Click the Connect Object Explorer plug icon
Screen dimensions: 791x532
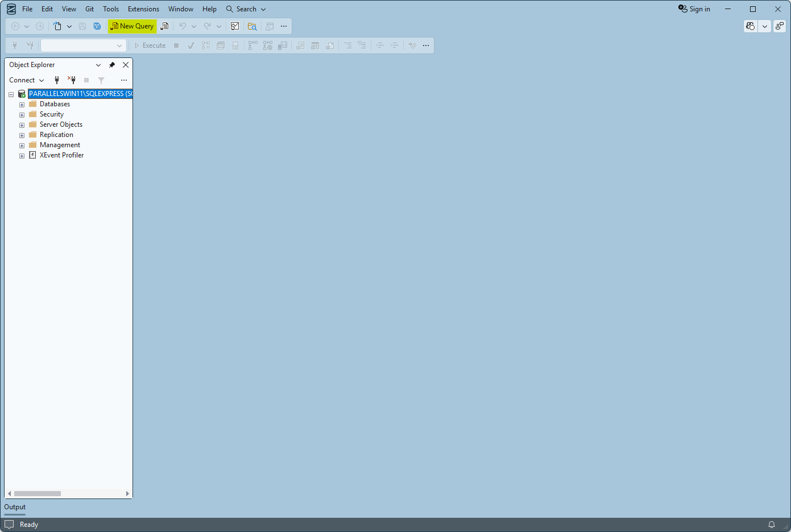click(57, 80)
